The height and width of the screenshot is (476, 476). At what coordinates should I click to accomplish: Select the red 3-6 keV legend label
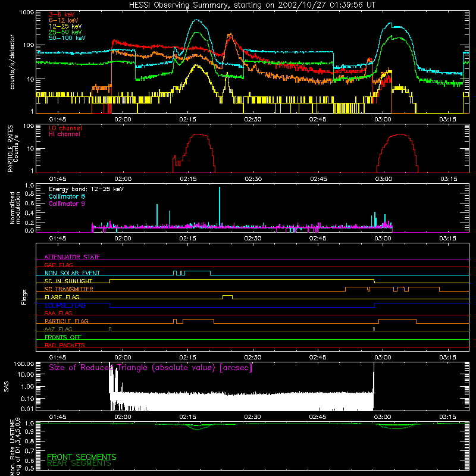(x=62, y=14)
